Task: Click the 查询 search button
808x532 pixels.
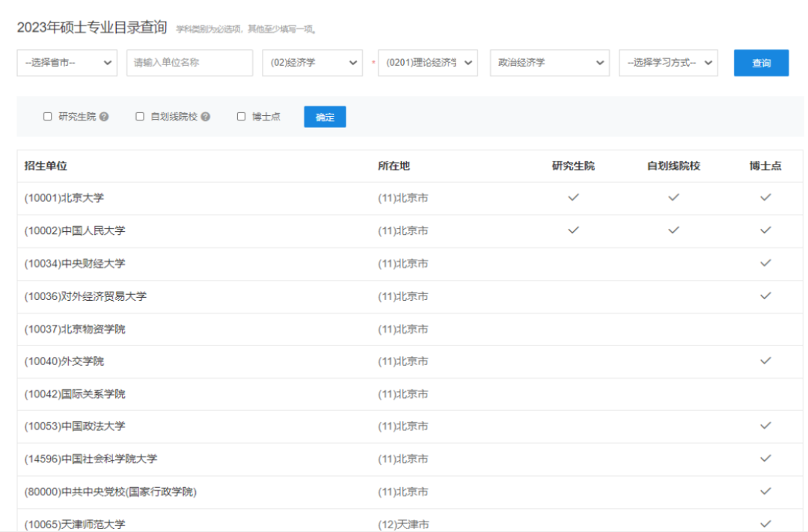Action: 761,63
